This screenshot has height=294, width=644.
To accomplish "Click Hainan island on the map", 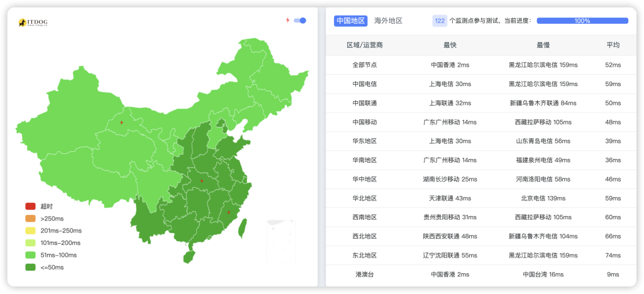I will [x=189, y=257].
